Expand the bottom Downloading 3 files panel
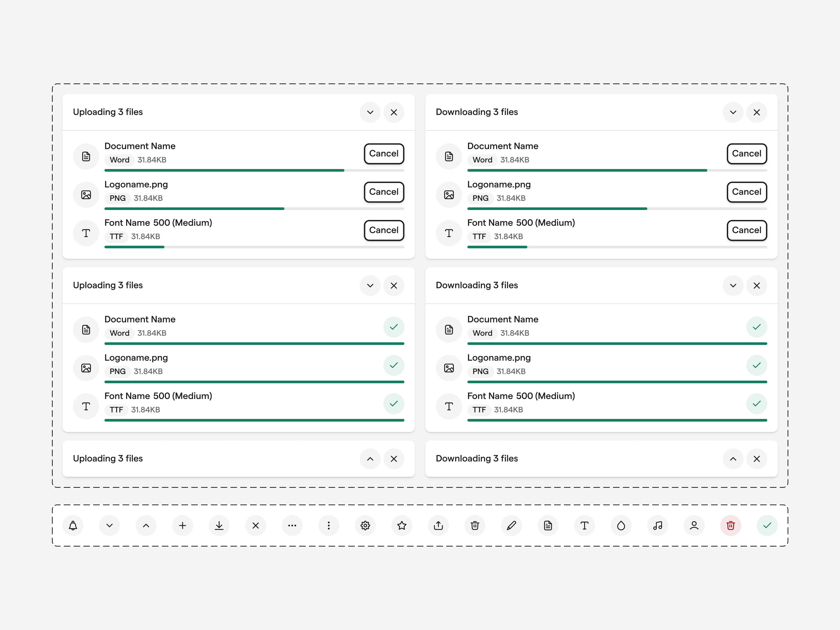The image size is (840, 630). pyautogui.click(x=733, y=459)
